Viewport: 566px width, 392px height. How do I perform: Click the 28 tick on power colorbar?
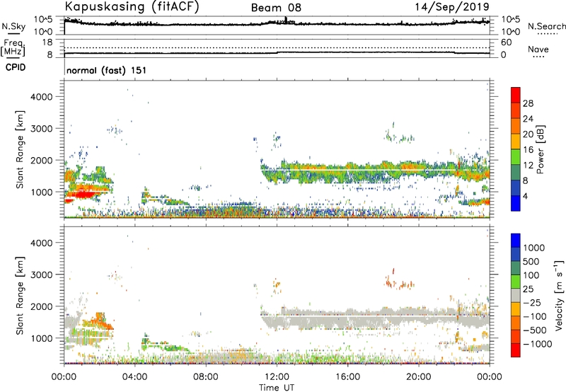pyautogui.click(x=528, y=103)
